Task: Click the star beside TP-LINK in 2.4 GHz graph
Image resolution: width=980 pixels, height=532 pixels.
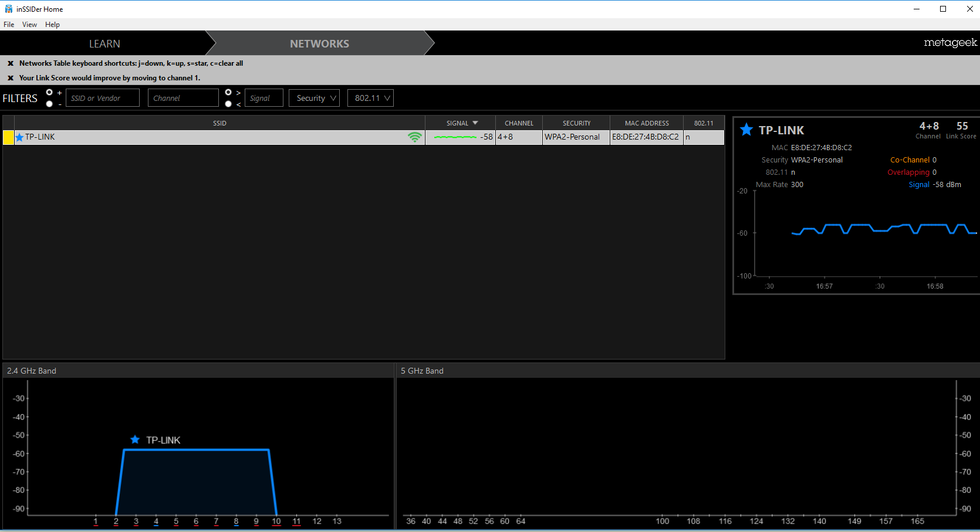Action: [x=135, y=440]
